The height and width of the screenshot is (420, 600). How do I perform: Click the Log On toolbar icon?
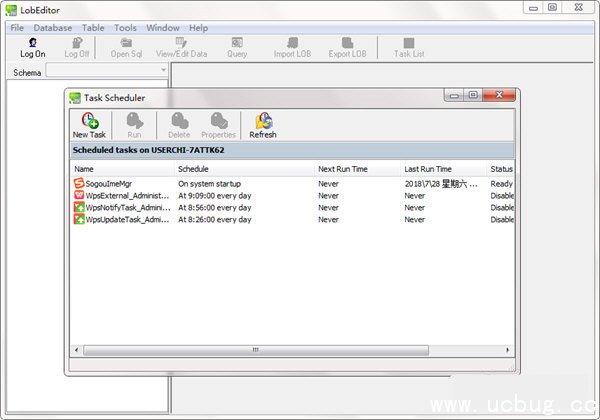point(33,42)
